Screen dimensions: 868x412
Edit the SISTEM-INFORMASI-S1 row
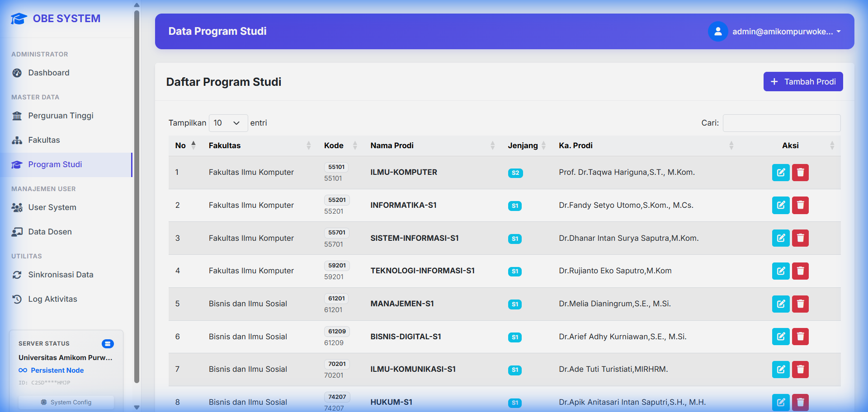(x=780, y=238)
